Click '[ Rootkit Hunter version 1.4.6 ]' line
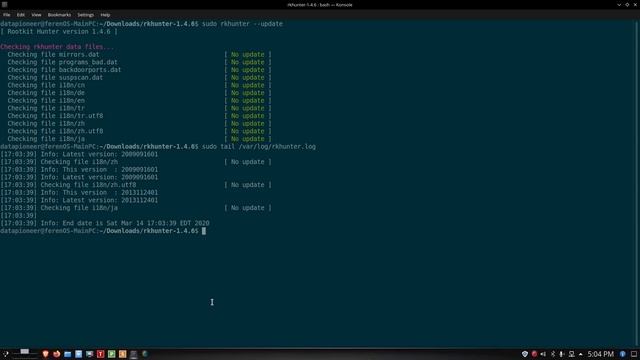 coord(59,31)
